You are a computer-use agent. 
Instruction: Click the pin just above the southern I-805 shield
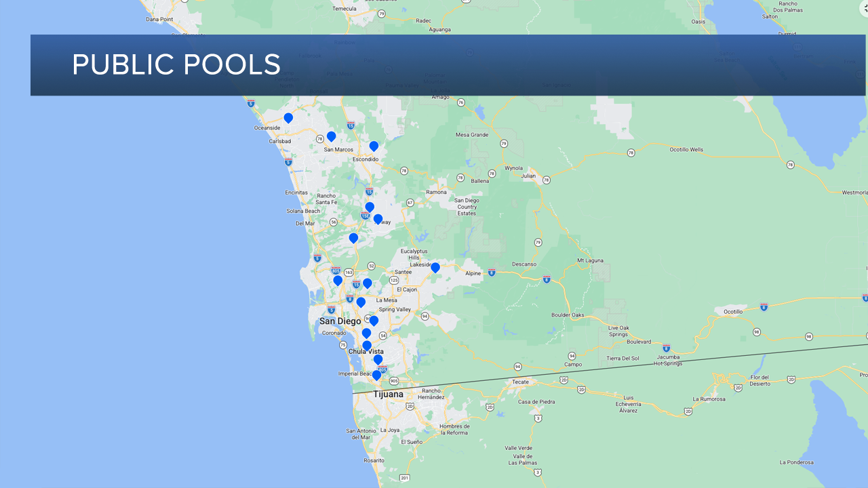[378, 359]
